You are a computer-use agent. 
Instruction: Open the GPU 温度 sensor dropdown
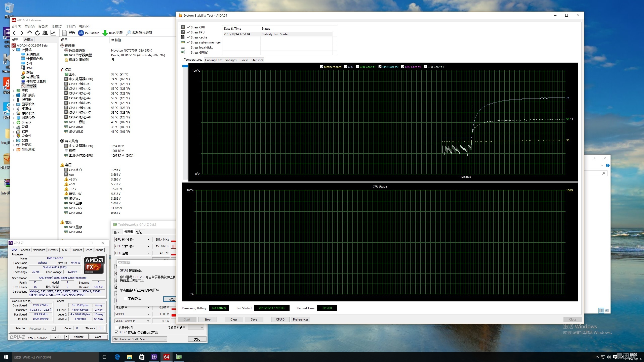point(148,253)
